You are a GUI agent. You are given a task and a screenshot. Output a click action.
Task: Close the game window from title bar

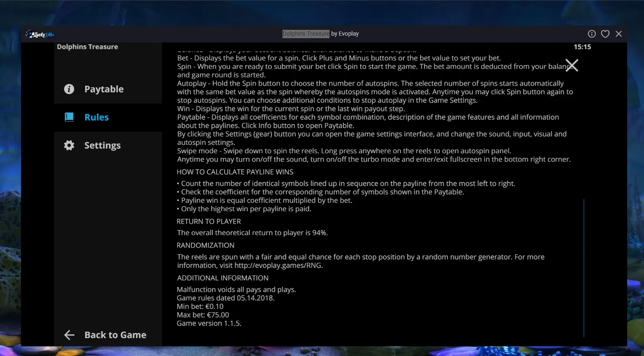pos(619,34)
